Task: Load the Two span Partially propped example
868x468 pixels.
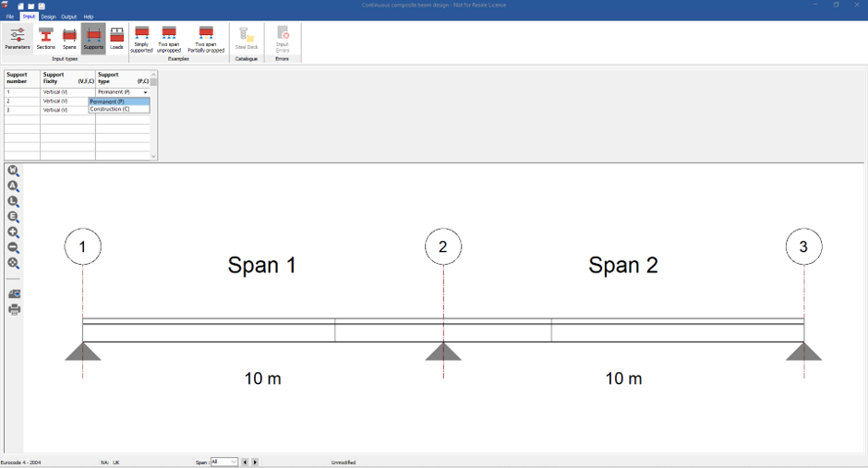Action: [x=206, y=40]
